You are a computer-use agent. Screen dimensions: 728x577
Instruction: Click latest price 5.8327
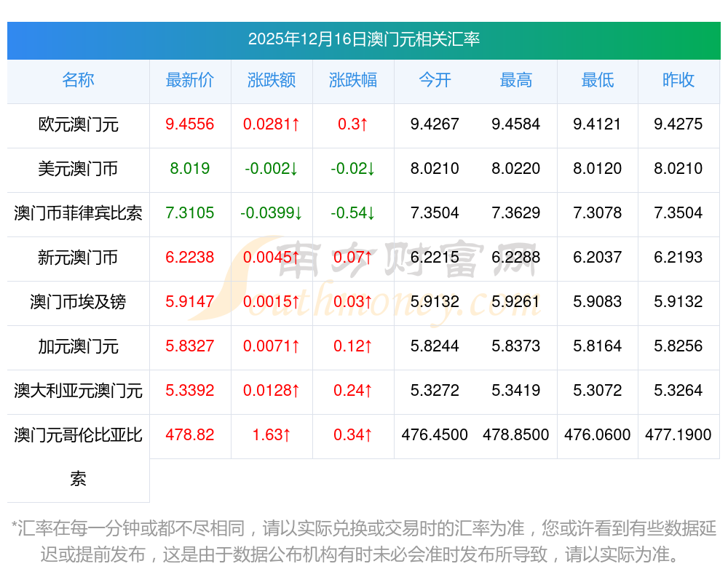190,346
